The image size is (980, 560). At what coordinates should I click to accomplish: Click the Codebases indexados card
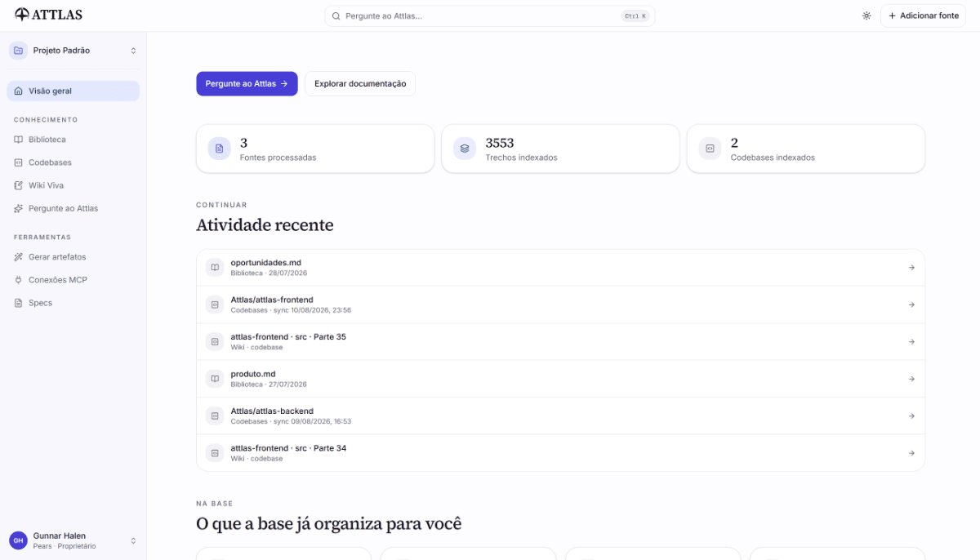[x=806, y=149]
